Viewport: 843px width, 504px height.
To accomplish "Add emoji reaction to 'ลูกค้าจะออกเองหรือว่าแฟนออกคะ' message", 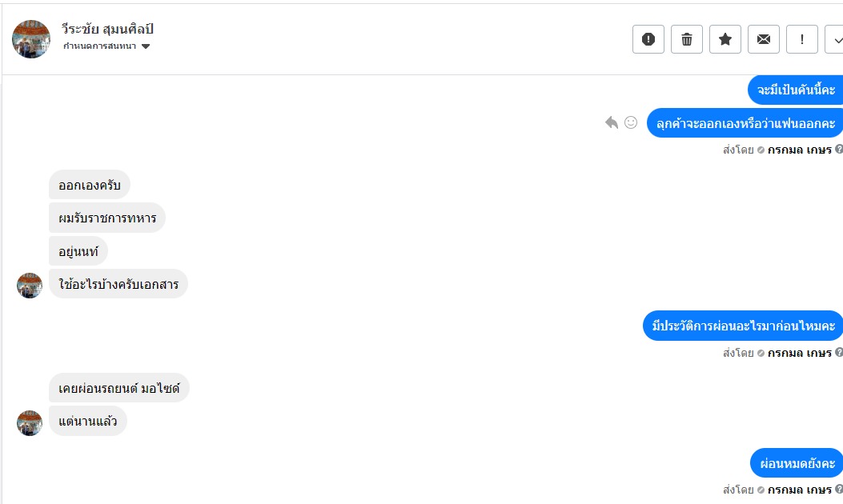I will [x=631, y=122].
